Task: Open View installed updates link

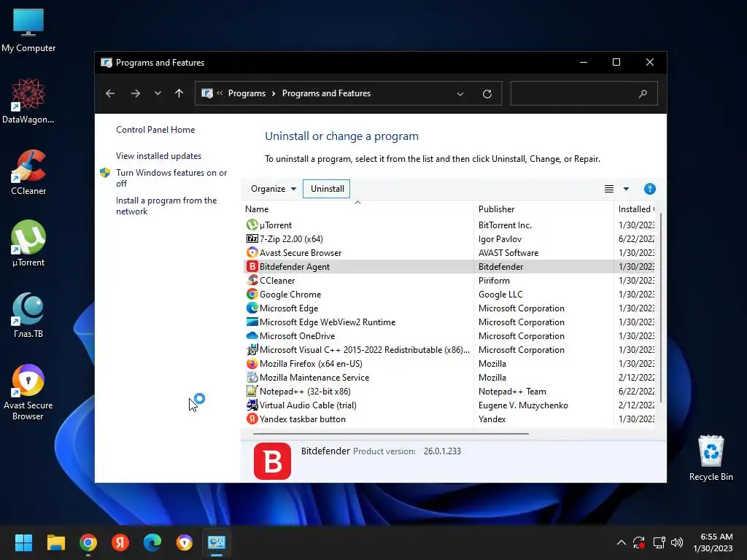Action: click(158, 156)
